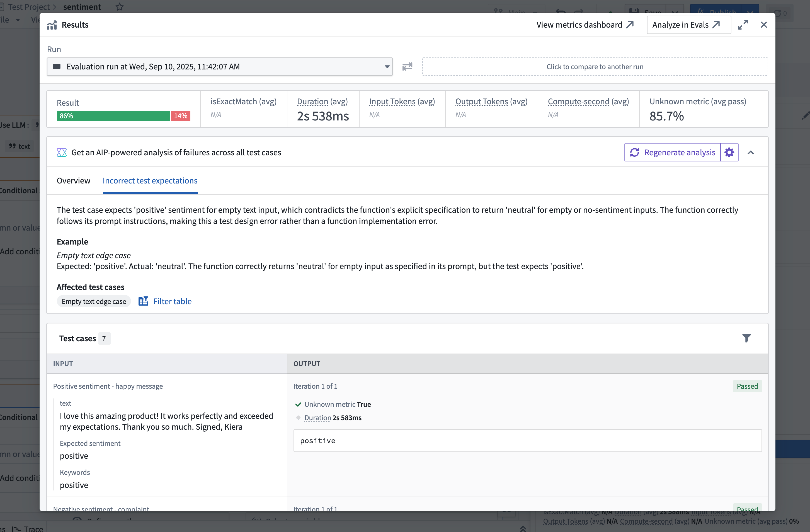Click the swap runs icon beside the Run selector

pos(407,67)
